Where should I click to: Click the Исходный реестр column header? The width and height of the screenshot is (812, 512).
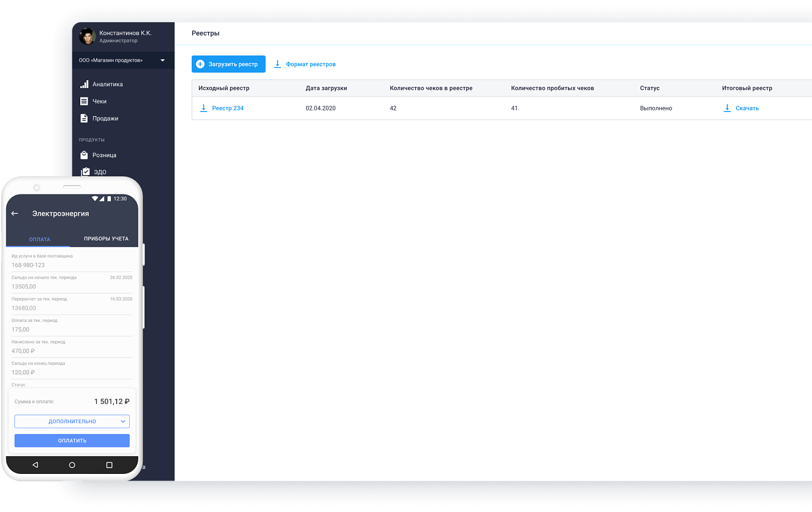pos(224,88)
